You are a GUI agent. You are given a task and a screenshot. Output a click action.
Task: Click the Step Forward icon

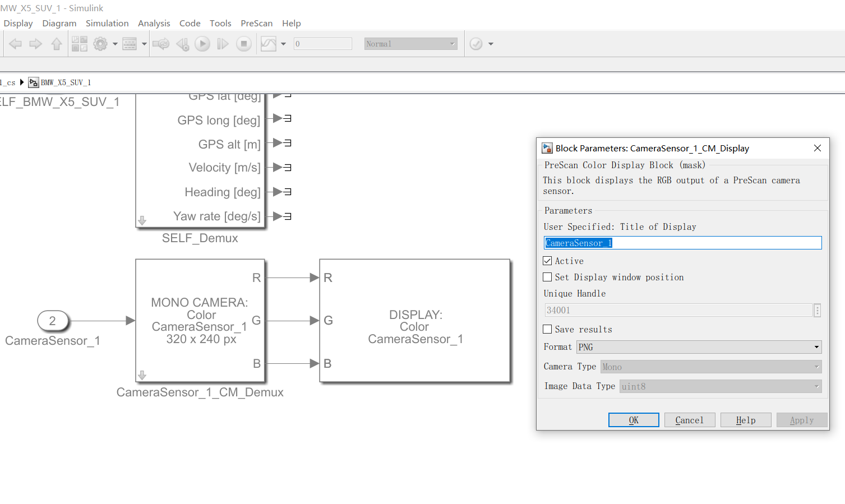(x=223, y=44)
